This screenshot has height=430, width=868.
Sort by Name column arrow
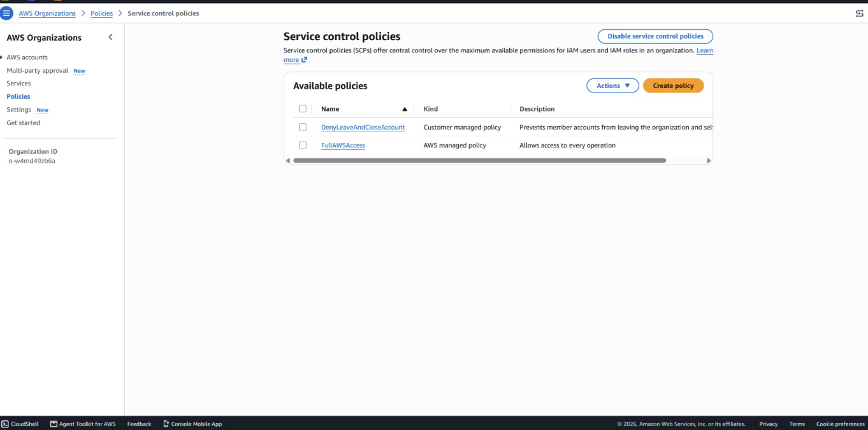pyautogui.click(x=405, y=109)
